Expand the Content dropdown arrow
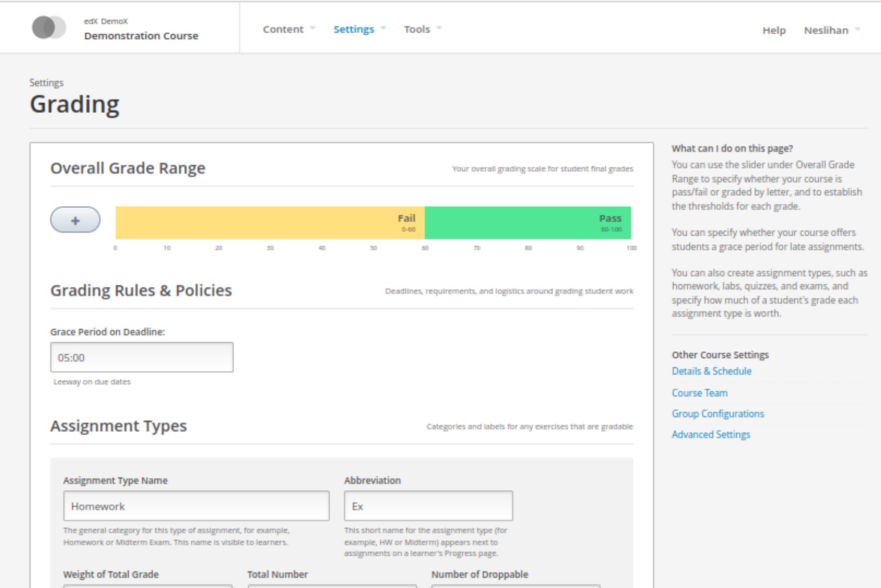Screen dimensions: 881x588 tap(312, 28)
